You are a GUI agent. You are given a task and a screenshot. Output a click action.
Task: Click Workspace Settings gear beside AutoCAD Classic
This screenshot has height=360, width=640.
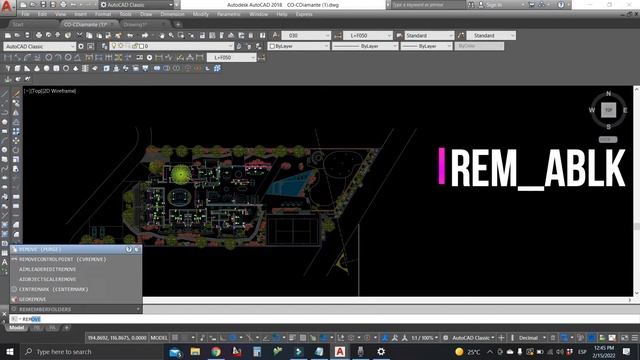click(81, 47)
